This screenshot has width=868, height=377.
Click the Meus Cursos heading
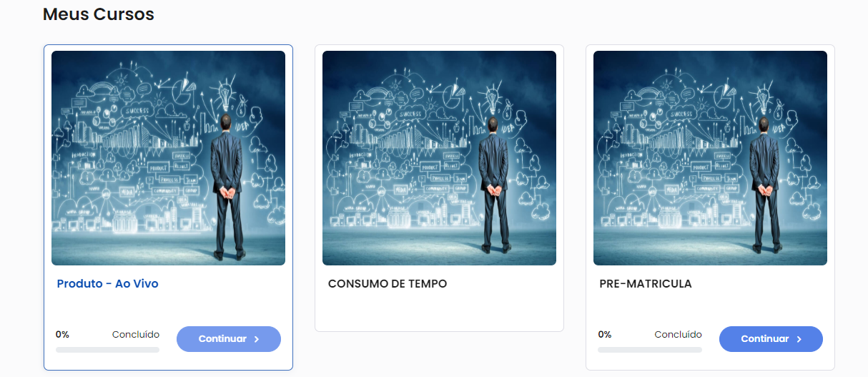(x=99, y=14)
